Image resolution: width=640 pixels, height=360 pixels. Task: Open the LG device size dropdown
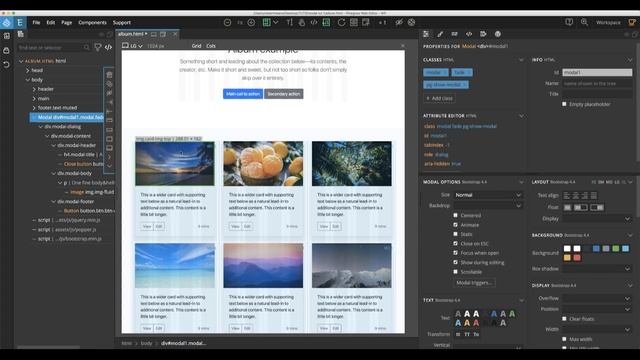click(133, 46)
